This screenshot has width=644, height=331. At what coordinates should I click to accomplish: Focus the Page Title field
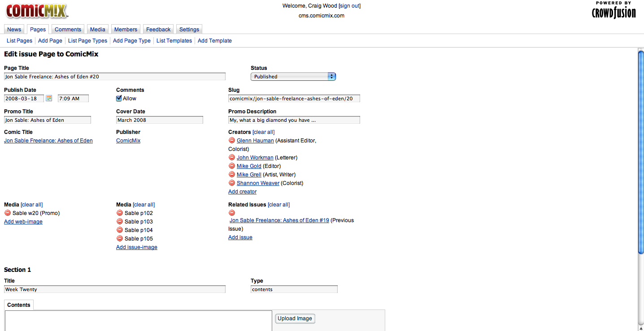[x=115, y=77]
